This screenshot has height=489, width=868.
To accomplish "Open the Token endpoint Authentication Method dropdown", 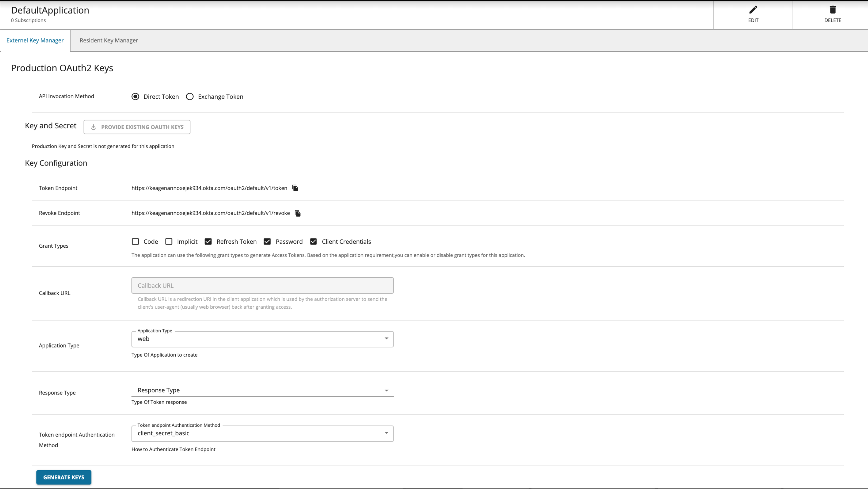I will pos(386,433).
